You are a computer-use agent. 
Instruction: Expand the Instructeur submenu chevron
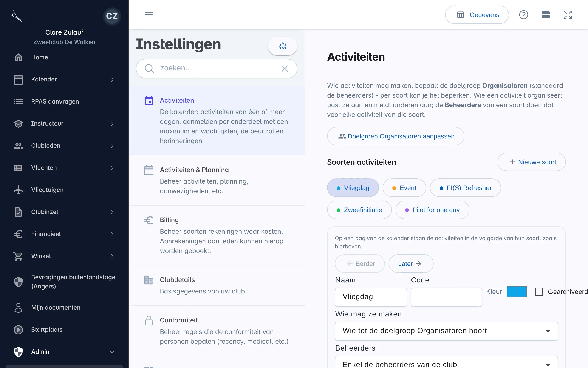112,124
